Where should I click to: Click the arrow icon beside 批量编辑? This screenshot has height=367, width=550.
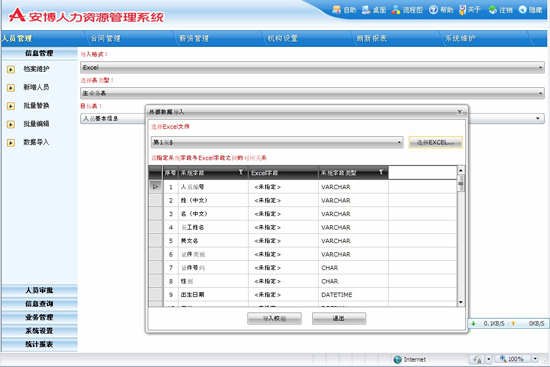11,124
